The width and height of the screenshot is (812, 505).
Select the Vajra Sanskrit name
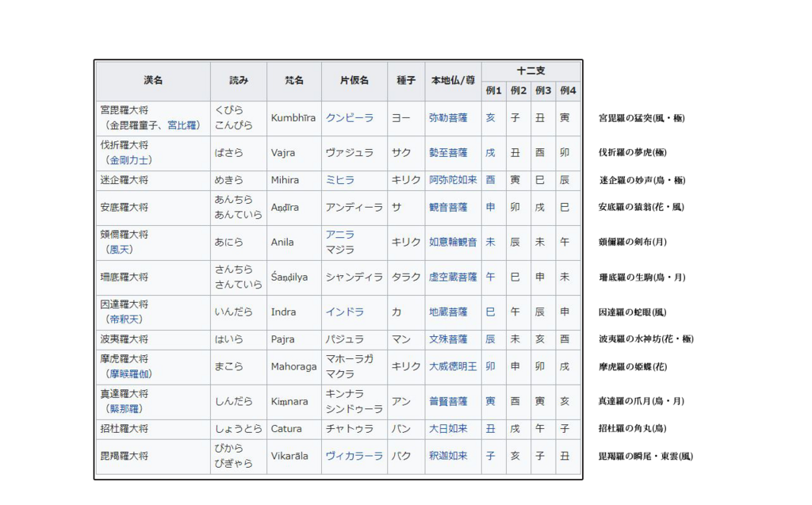(x=283, y=153)
